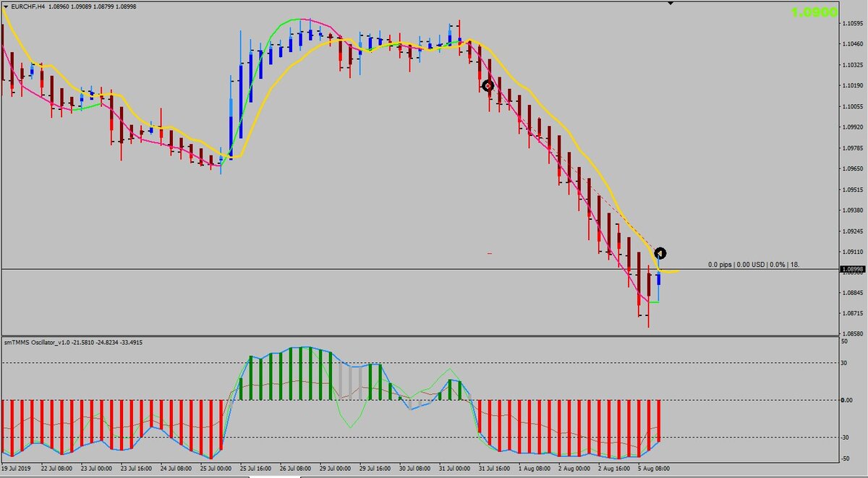Image resolution: width=868 pixels, height=478 pixels.
Task: Click the 1.09515 price scale value
Action: coord(854,189)
